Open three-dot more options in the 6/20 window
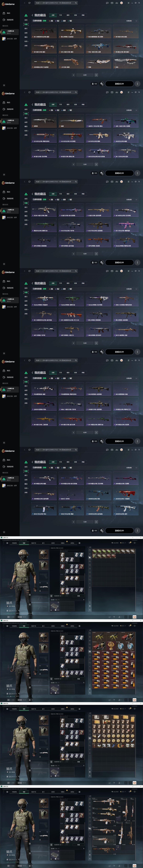 (137, 441)
